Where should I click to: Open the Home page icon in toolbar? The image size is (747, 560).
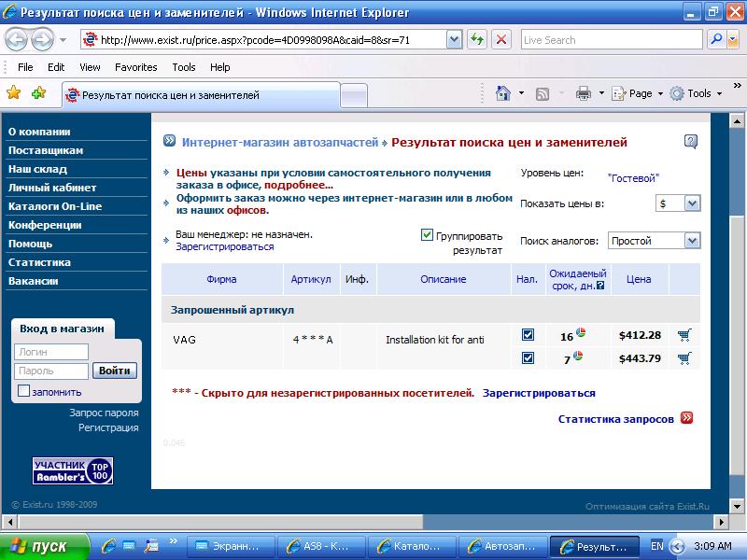503,93
